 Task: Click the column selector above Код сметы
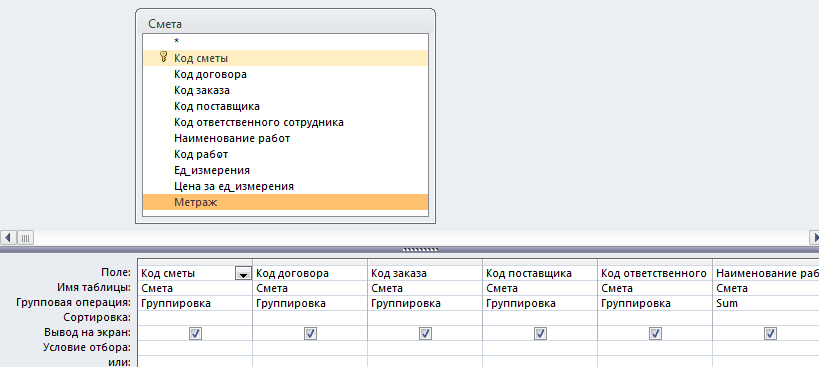point(195,262)
